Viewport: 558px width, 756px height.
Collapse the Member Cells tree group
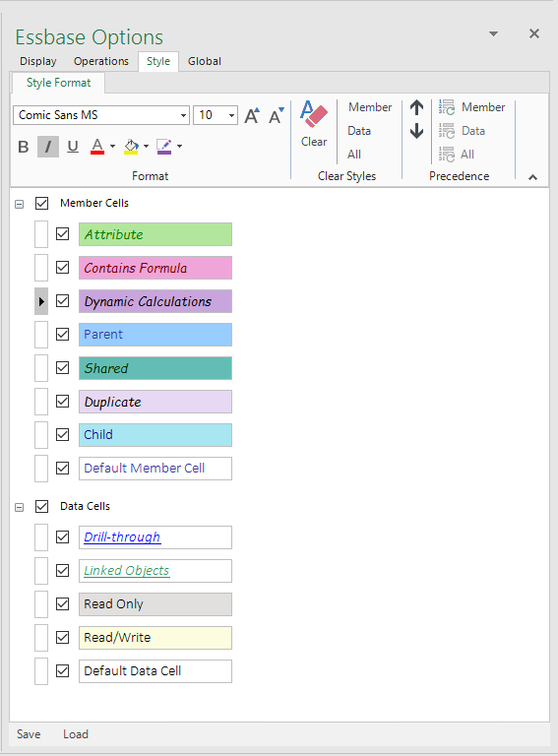tap(20, 204)
